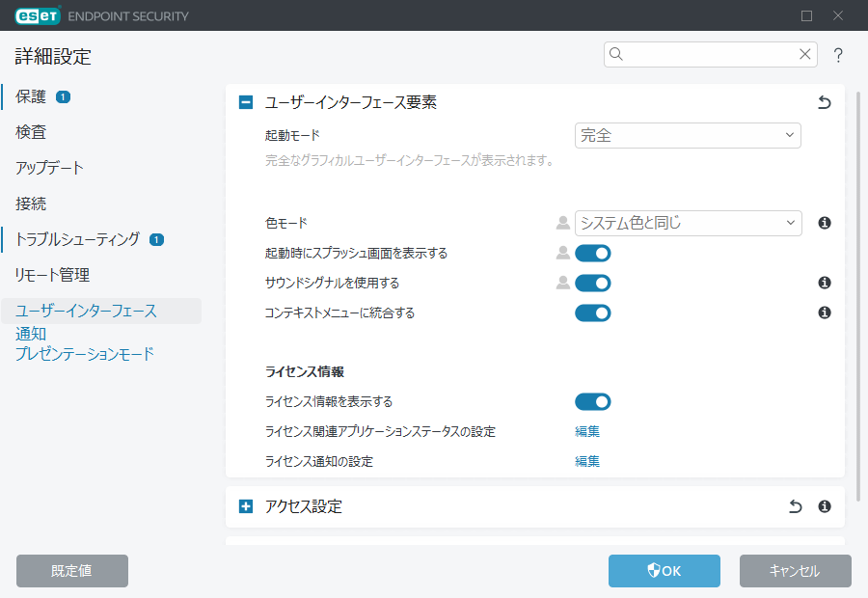The image size is (868, 598).
Task: Click the policy person icon next to 色モード
Action: coord(562,223)
